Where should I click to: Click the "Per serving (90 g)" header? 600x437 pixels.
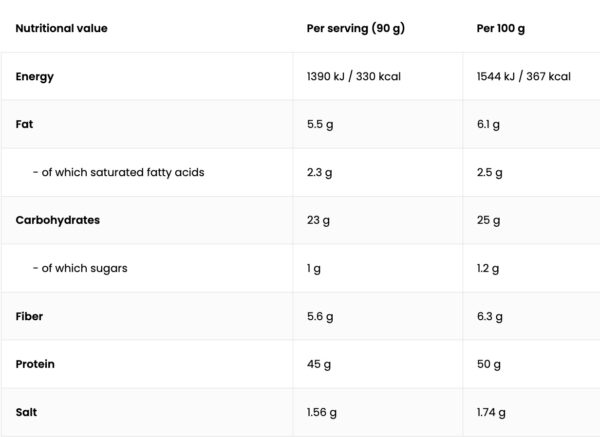[354, 28]
